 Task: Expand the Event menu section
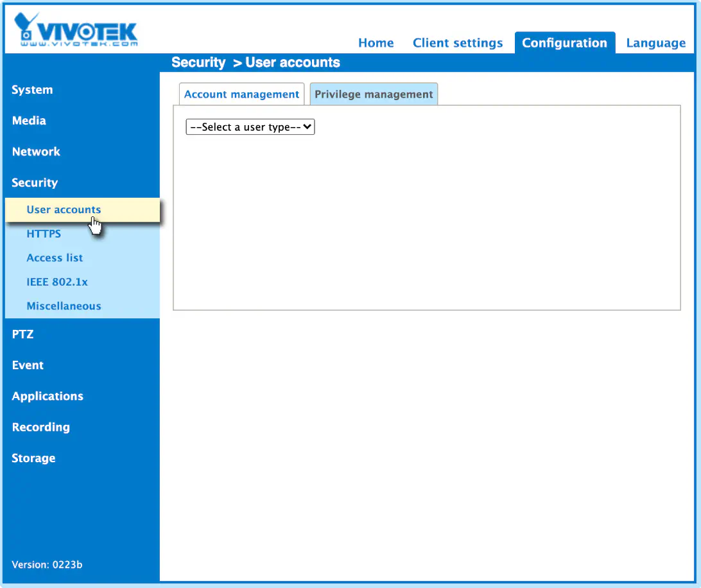[x=28, y=365]
